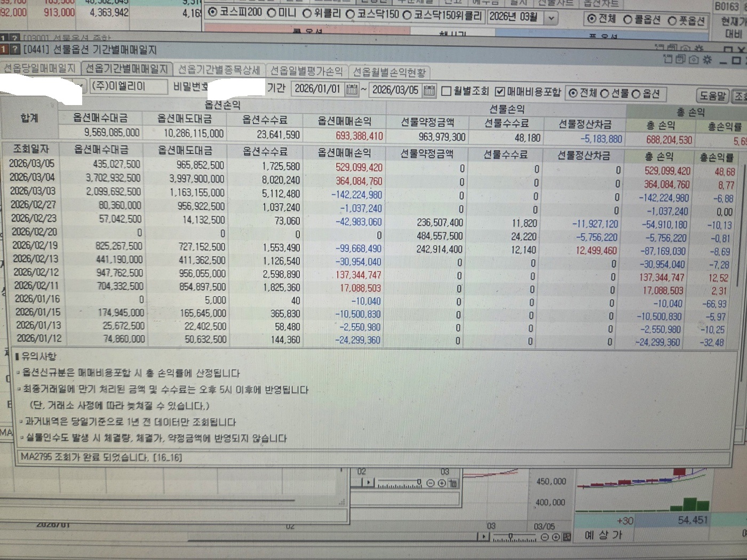Open the start date calendar picker
747x560 pixels.
352,90
